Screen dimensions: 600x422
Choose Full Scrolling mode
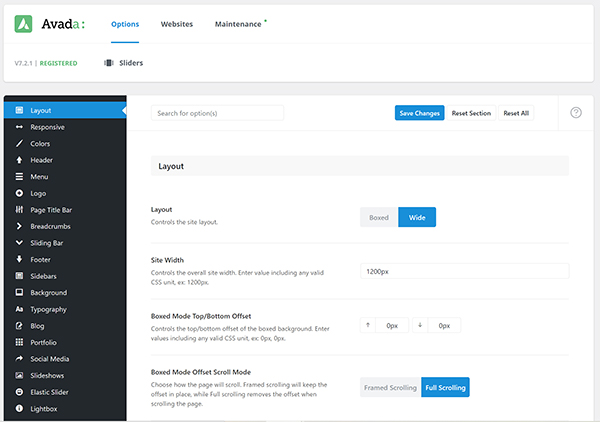coord(445,387)
